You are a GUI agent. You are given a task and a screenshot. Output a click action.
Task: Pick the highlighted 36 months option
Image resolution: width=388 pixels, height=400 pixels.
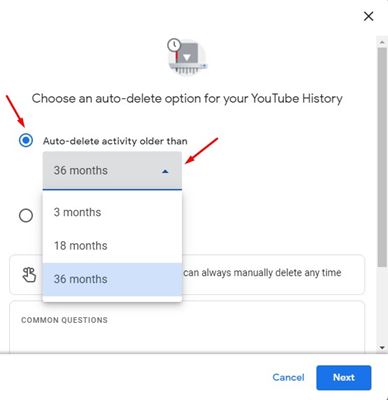(x=112, y=279)
